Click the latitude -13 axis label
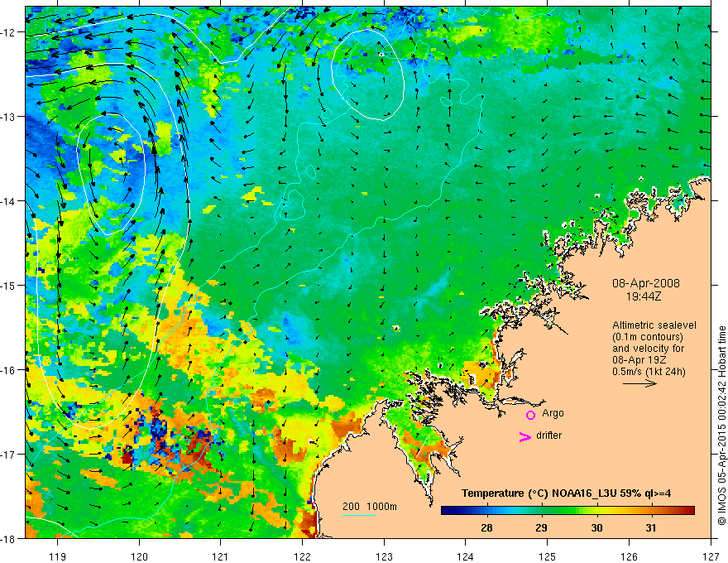Viewport: 728px width, 563px height. [8, 117]
